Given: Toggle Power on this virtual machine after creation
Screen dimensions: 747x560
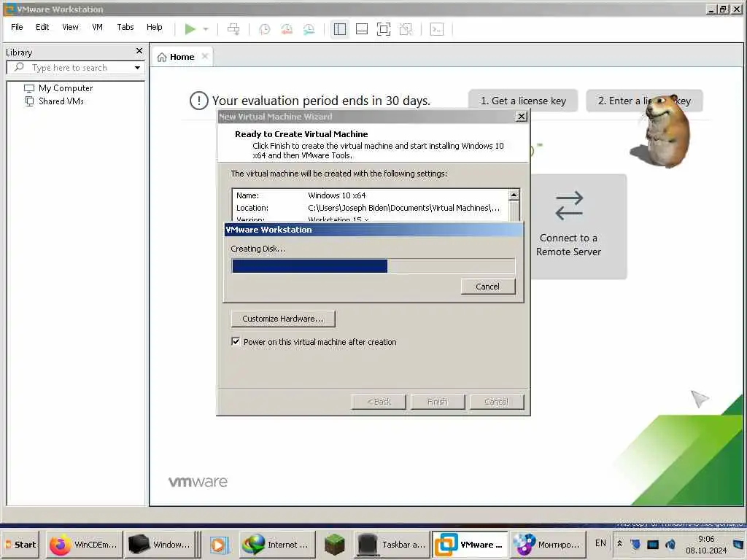Looking at the screenshot, I should (x=236, y=341).
